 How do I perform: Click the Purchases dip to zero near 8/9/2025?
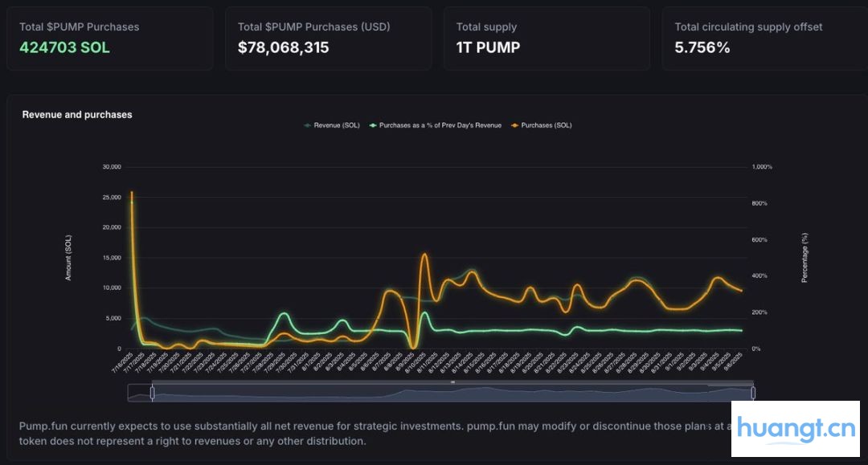click(412, 347)
